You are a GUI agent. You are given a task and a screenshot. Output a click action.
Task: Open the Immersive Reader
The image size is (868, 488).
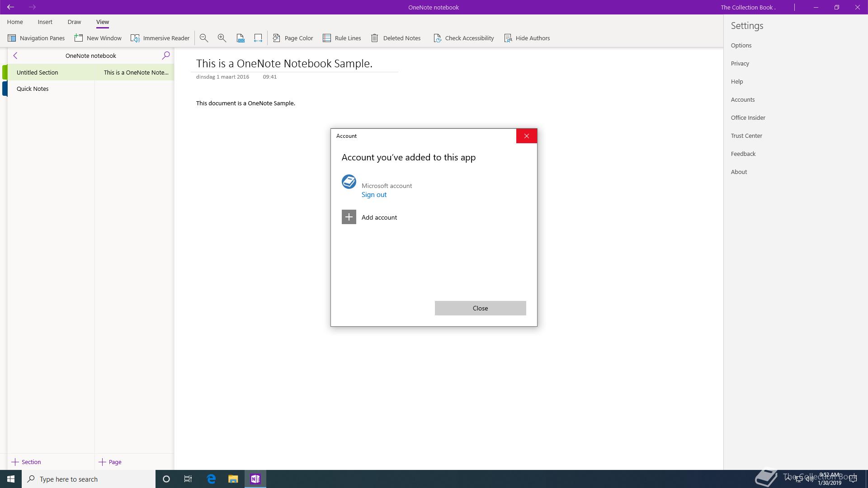[x=160, y=38]
